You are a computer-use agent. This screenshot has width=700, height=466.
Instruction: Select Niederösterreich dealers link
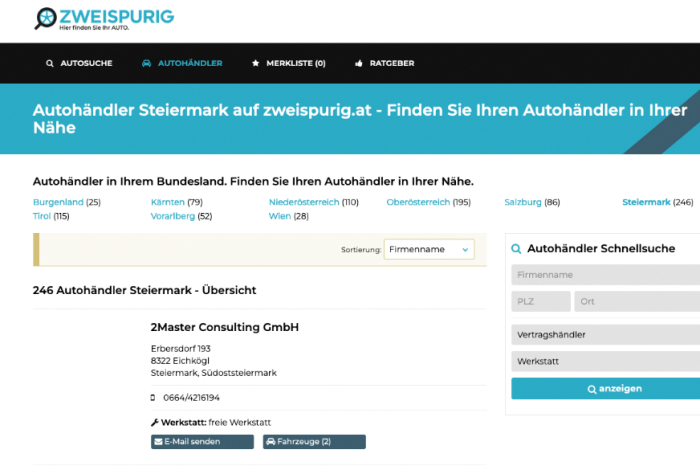[x=304, y=202]
